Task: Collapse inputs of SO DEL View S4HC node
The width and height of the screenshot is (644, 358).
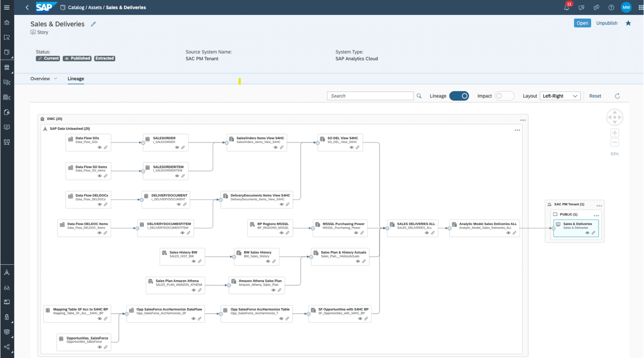Action: point(318,143)
